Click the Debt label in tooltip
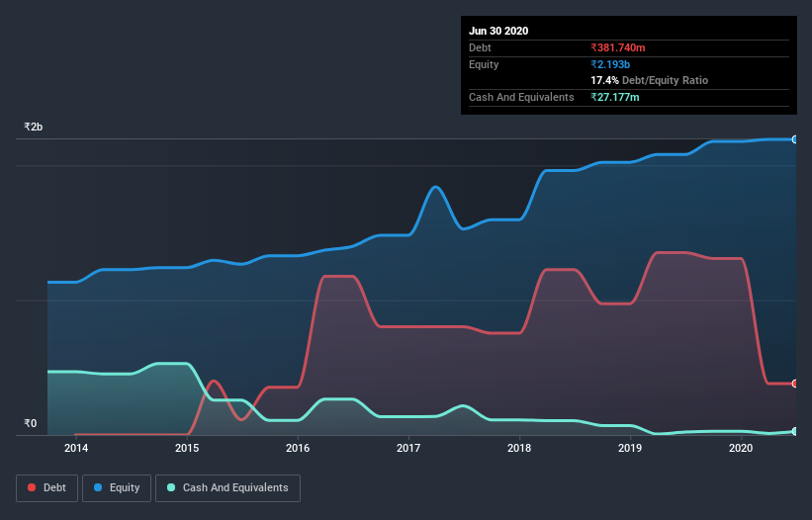This screenshot has height=520, width=812. point(480,47)
